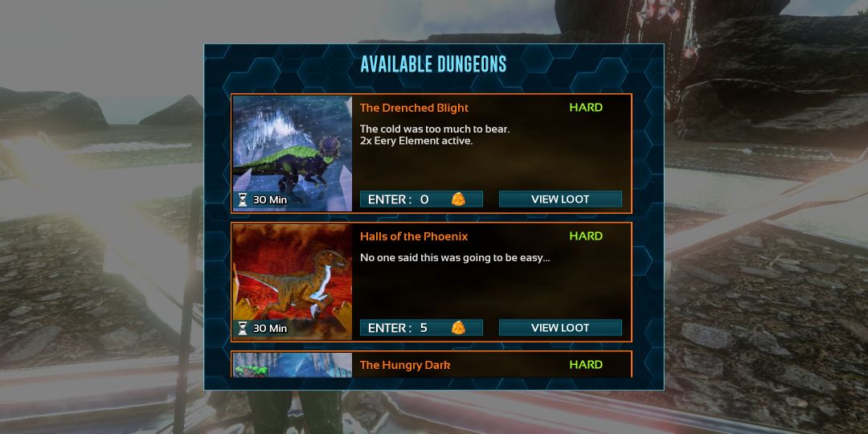Screen dimensions: 868x434
Task: Click the Available Dungeons header
Action: coord(433,64)
